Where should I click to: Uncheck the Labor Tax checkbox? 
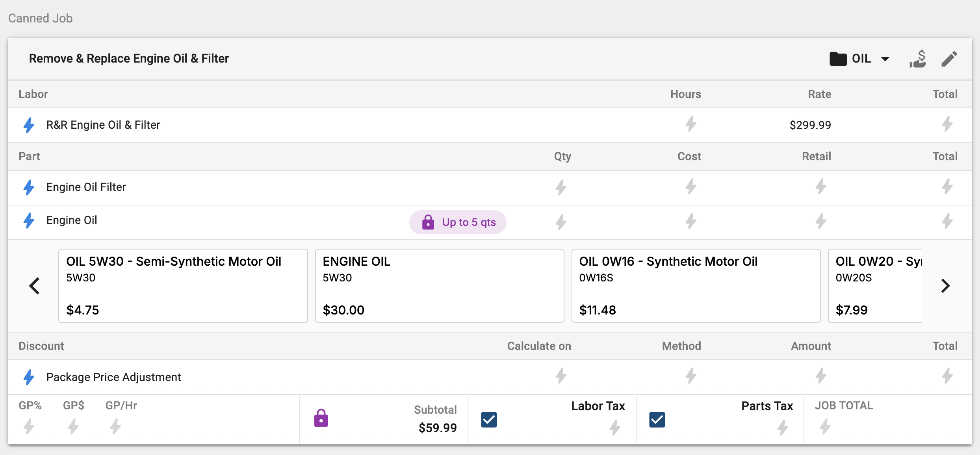489,420
